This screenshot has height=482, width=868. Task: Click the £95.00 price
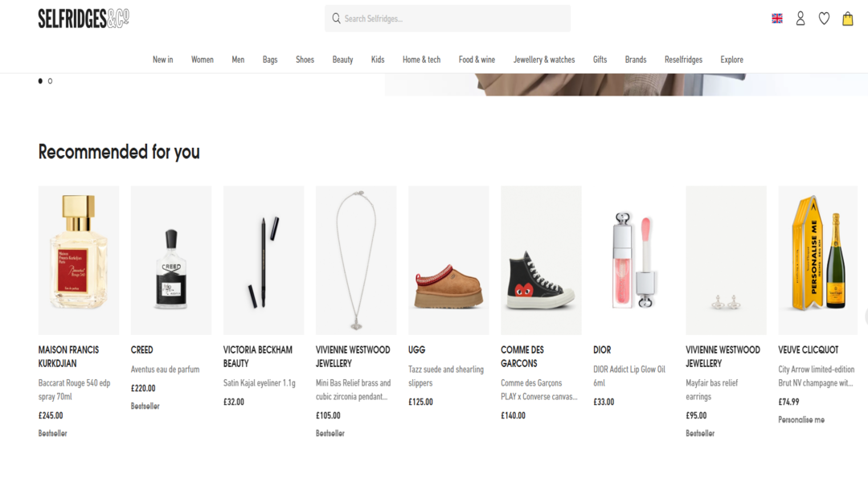(696, 415)
